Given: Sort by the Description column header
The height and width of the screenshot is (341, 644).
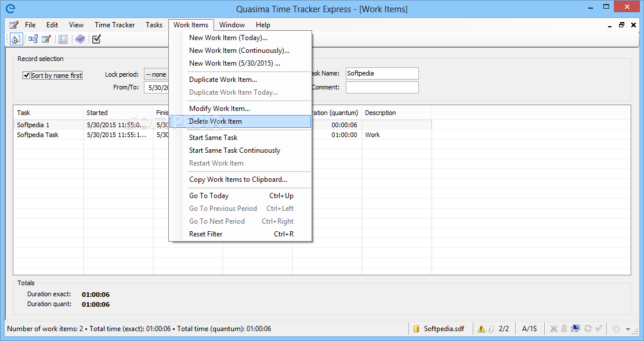Looking at the screenshot, I should pyautogui.click(x=396, y=113).
